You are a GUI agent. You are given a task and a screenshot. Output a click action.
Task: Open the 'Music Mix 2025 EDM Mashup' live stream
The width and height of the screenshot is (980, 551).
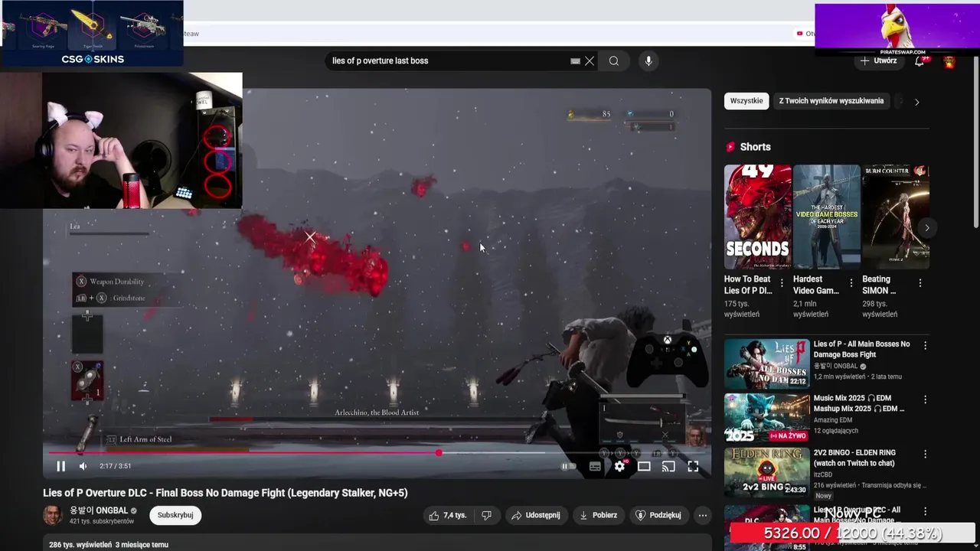pyautogui.click(x=766, y=418)
